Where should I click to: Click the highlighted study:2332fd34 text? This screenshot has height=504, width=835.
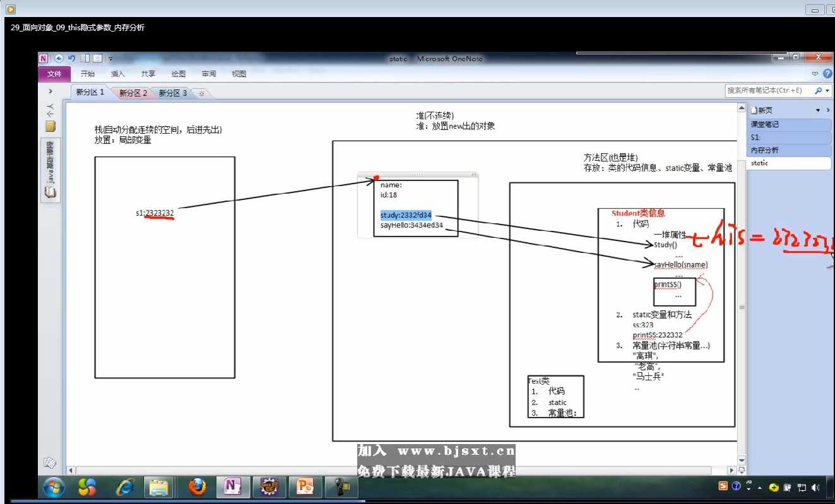pyautogui.click(x=406, y=215)
